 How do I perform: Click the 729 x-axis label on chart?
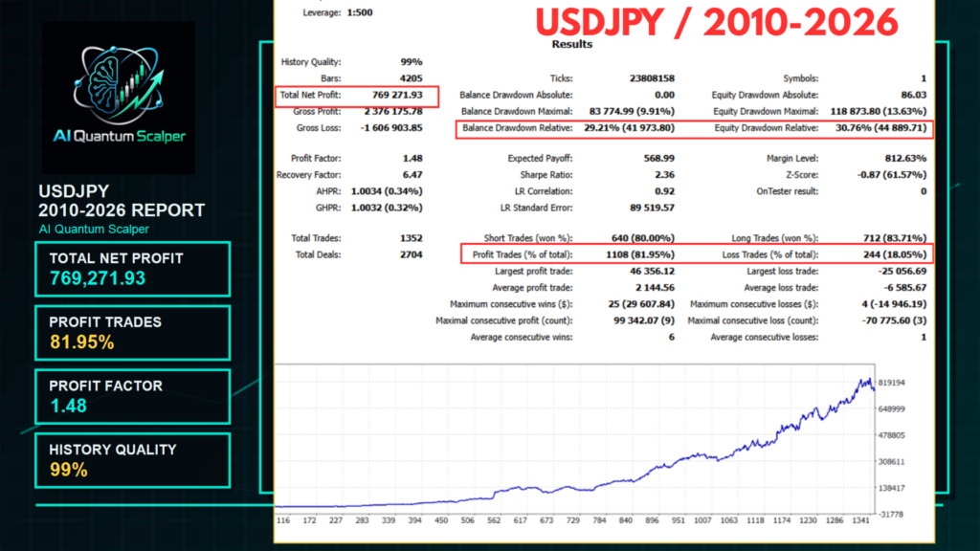(x=573, y=520)
